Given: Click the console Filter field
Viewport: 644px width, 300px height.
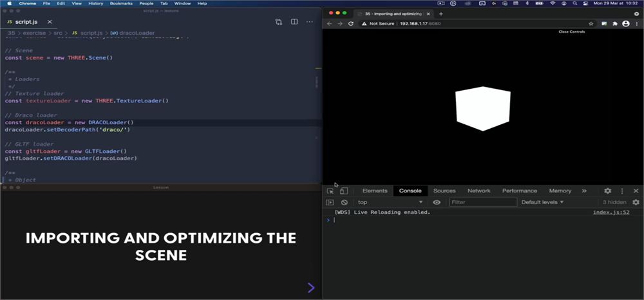Looking at the screenshot, I should [483, 202].
